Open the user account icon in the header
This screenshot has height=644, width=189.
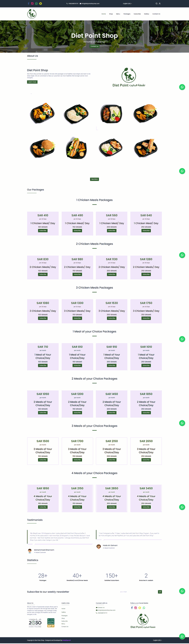click(160, 3)
